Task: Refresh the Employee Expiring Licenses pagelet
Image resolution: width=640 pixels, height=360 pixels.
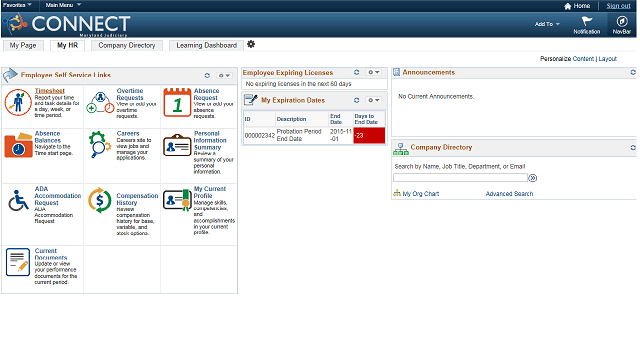Action: pyautogui.click(x=356, y=72)
